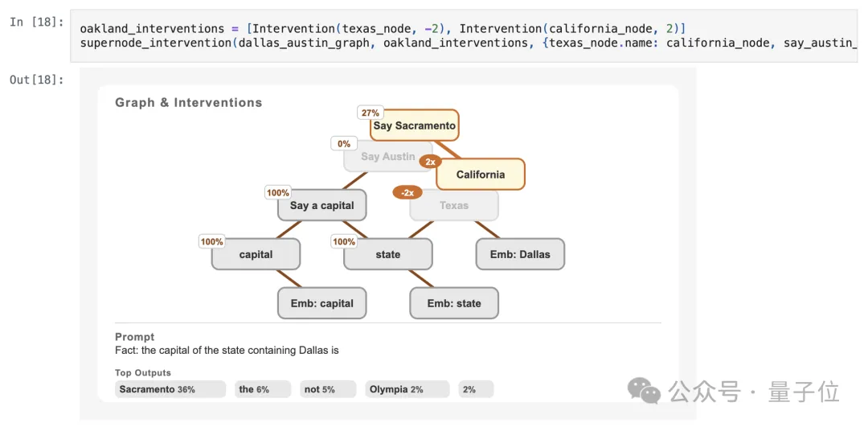Click the "not 5%" output chip
868x427 pixels.
click(328, 389)
